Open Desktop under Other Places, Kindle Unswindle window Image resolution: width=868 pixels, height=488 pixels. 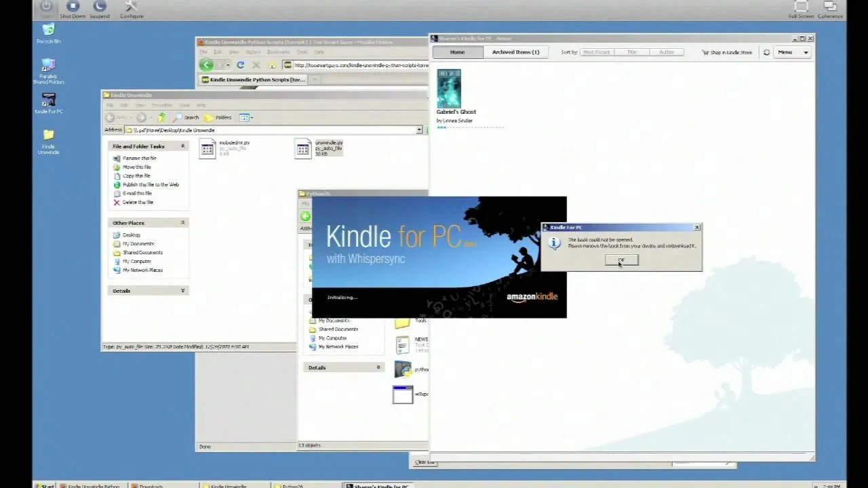131,235
